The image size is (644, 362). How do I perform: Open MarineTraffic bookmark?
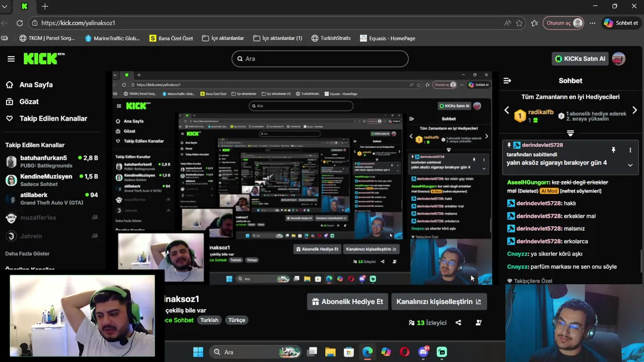(x=112, y=38)
